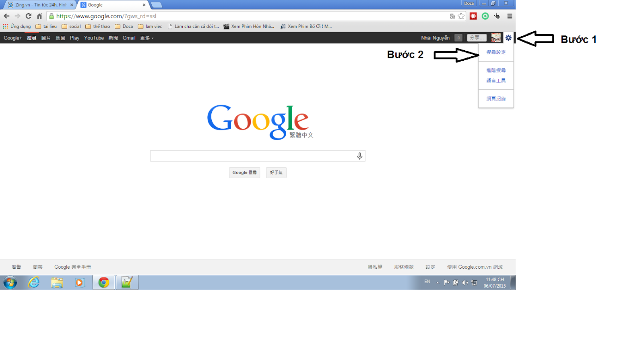This screenshot has height=360, width=644.
Task: Reload the page with refresh icon
Action: [28, 16]
